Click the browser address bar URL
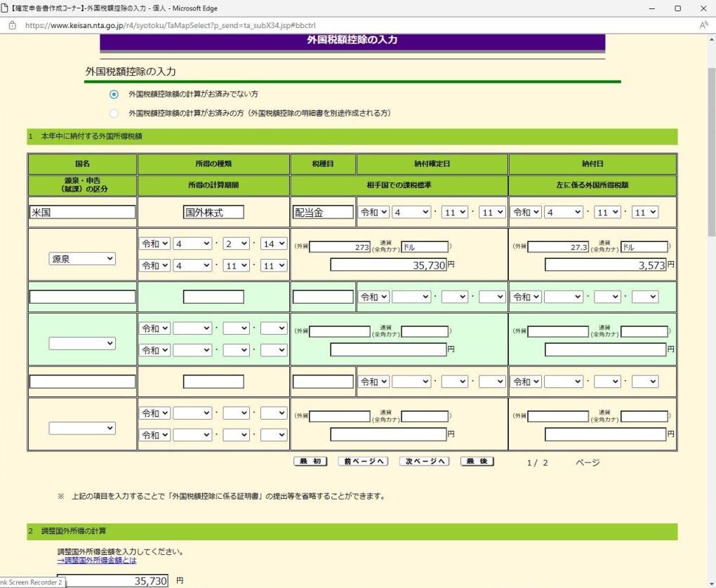The image size is (716, 588). pos(171,25)
